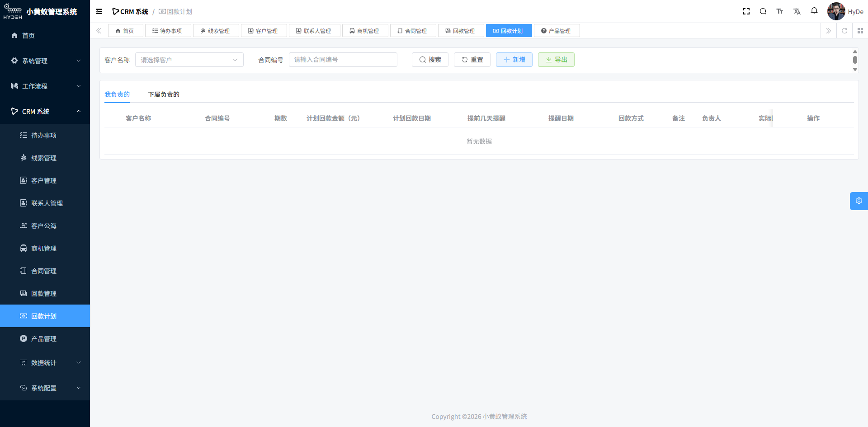Open the tab options grid icon
The image size is (868, 427).
(x=860, y=31)
